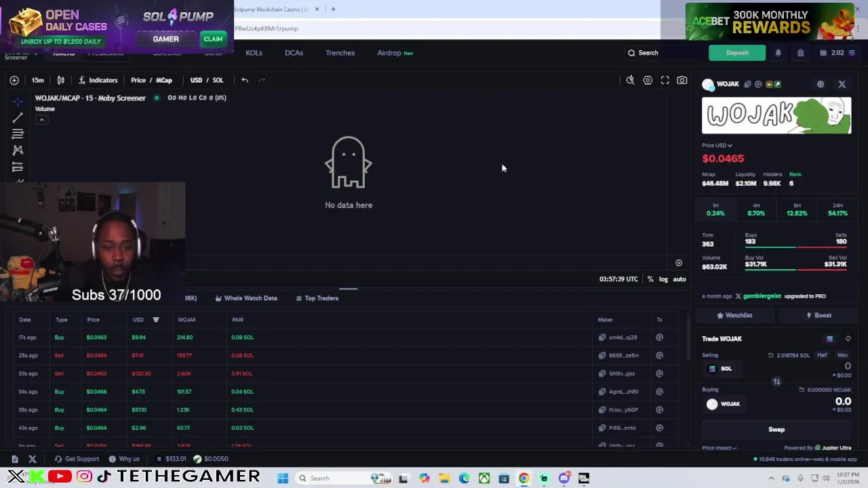Copy maker address AgmL..zN51
The height and width of the screenshot is (488, 868).
pyautogui.click(x=602, y=392)
